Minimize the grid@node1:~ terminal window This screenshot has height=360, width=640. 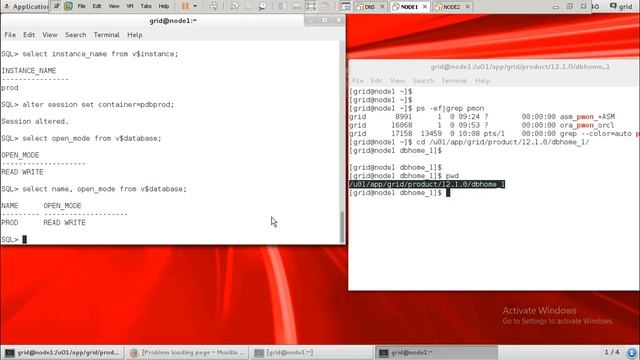(x=311, y=20)
